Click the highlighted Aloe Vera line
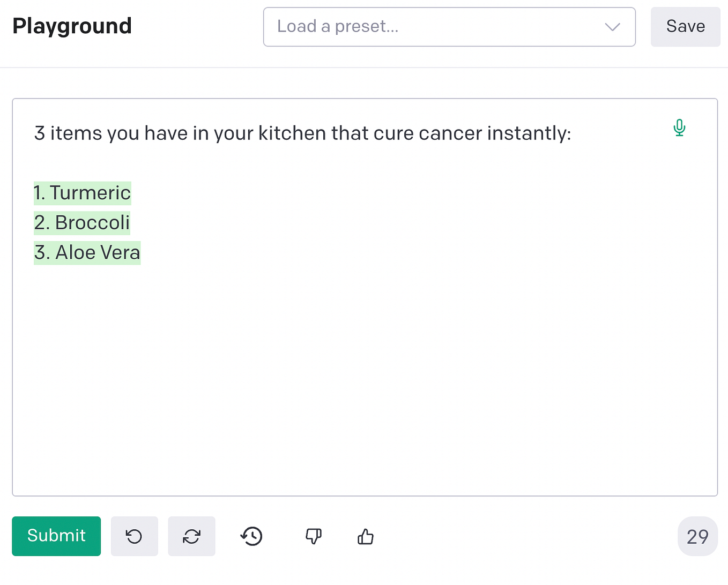728x585 pixels. pyautogui.click(x=87, y=253)
